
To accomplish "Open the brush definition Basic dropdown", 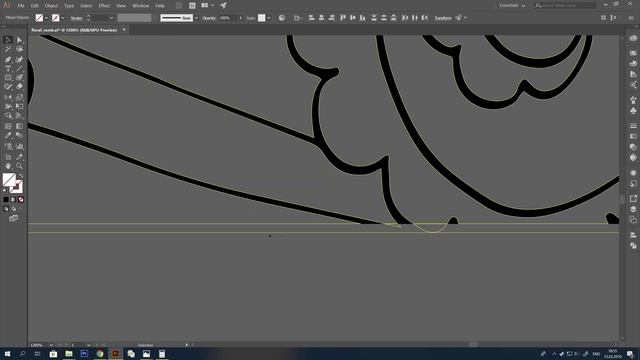I will tap(196, 18).
